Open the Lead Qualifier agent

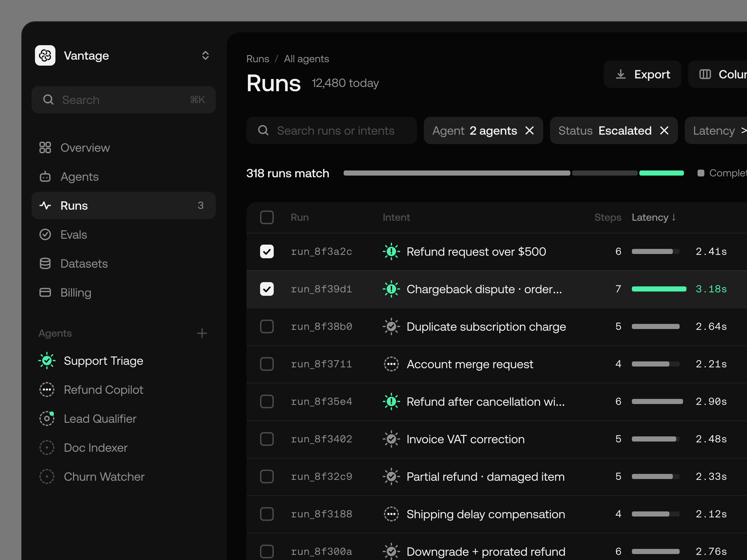click(x=124, y=419)
